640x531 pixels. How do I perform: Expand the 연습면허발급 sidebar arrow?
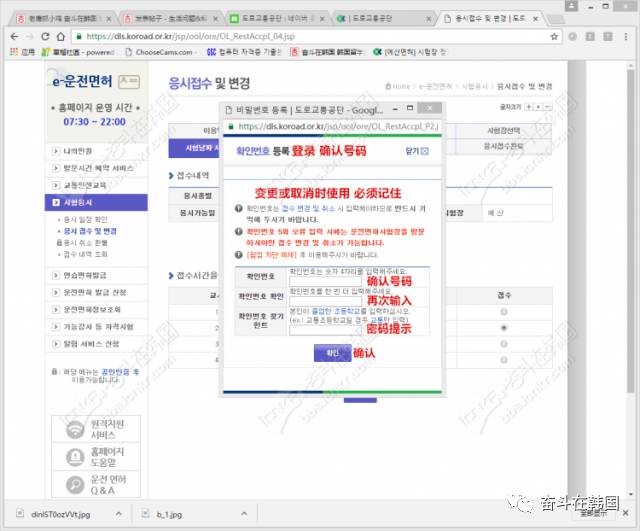(x=56, y=275)
